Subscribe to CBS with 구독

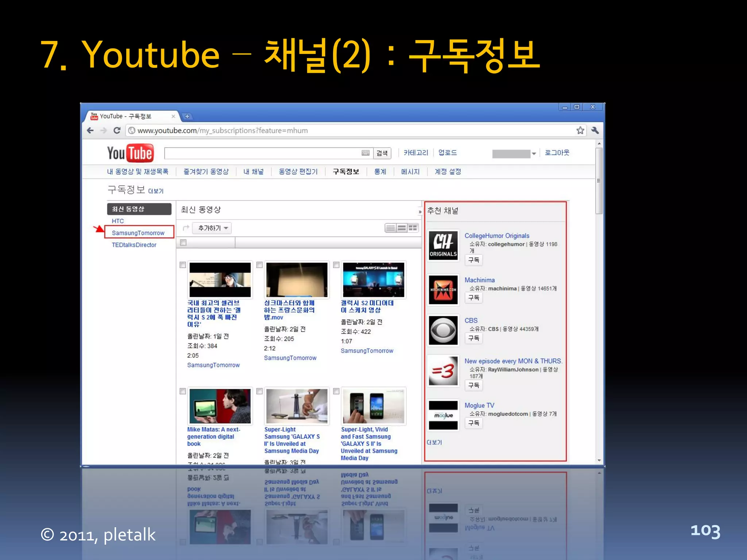point(473,338)
